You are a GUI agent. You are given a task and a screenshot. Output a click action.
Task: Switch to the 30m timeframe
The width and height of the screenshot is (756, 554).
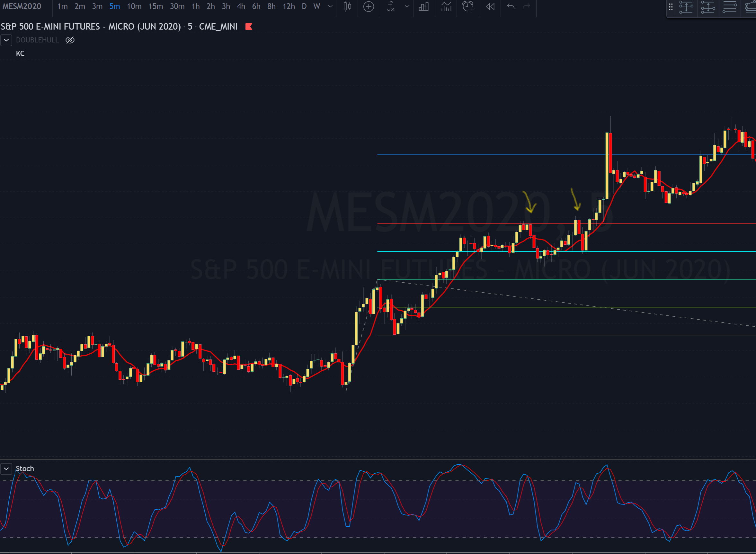click(177, 7)
